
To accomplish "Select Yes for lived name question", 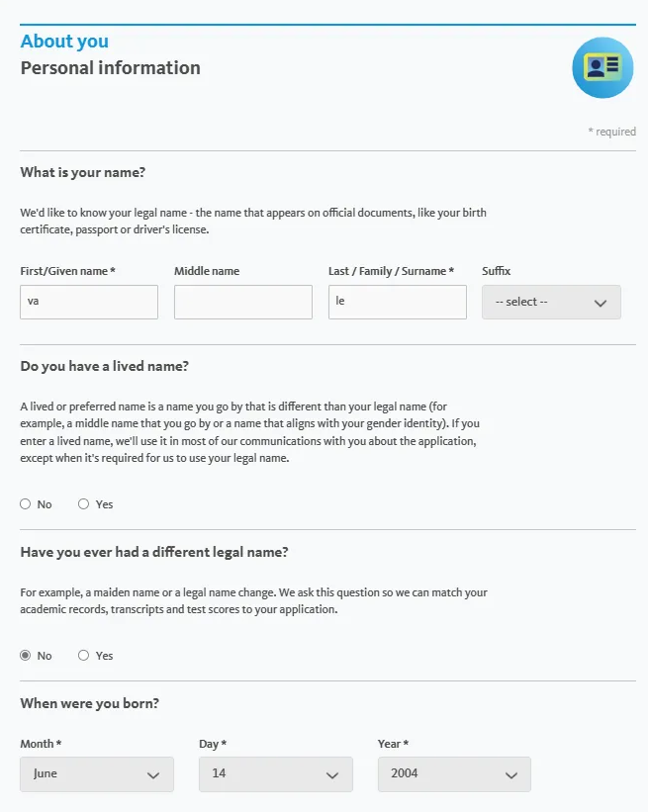I will 84,504.
